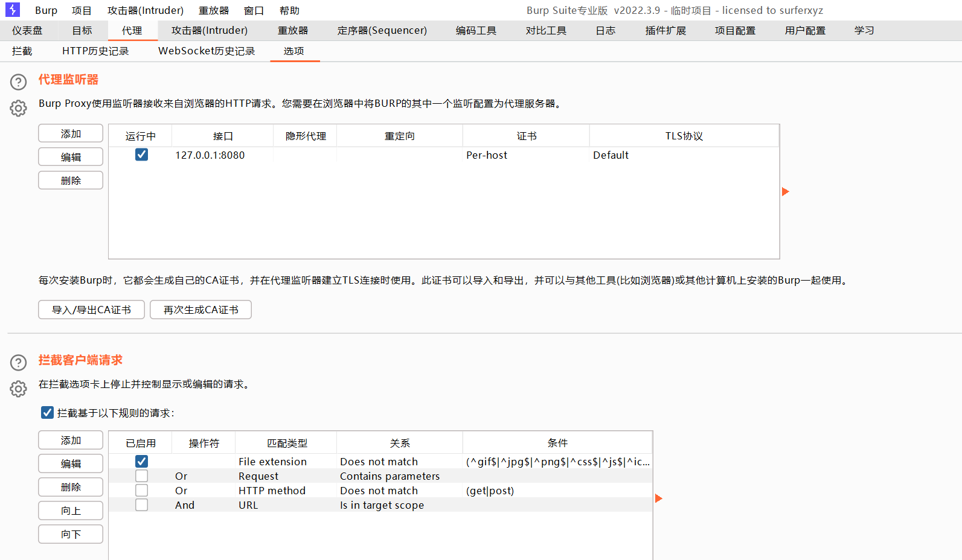
Task: Switch to the 用户配置 tab
Action: coord(805,30)
